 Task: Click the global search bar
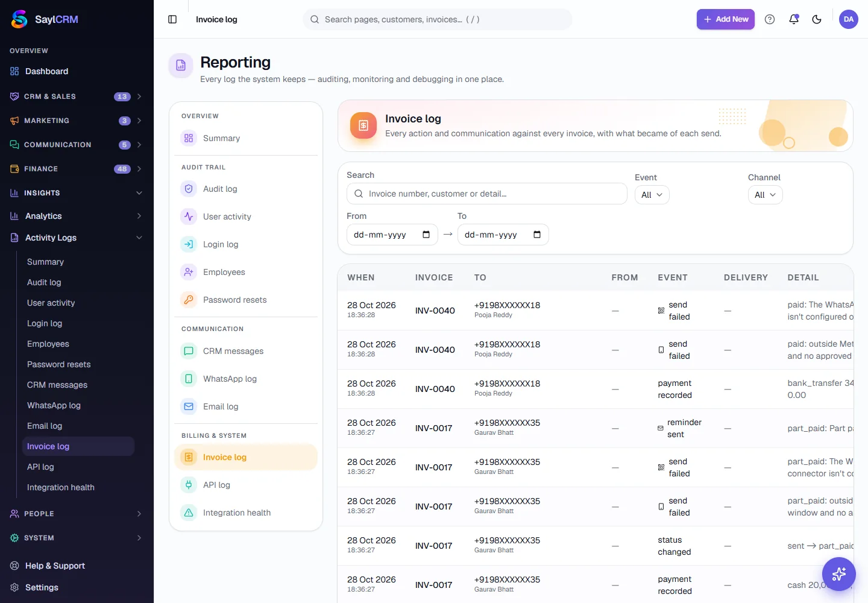438,19
